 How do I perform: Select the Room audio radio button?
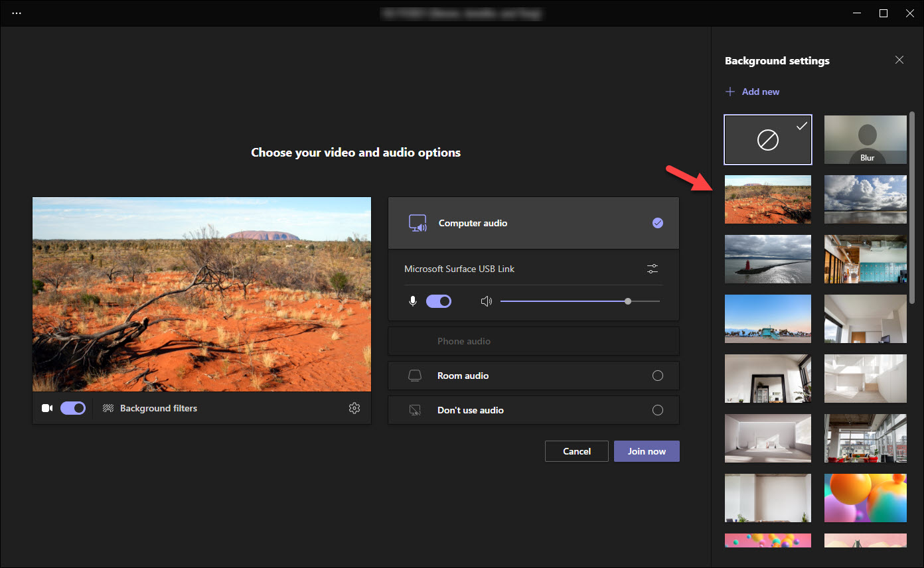tap(657, 376)
